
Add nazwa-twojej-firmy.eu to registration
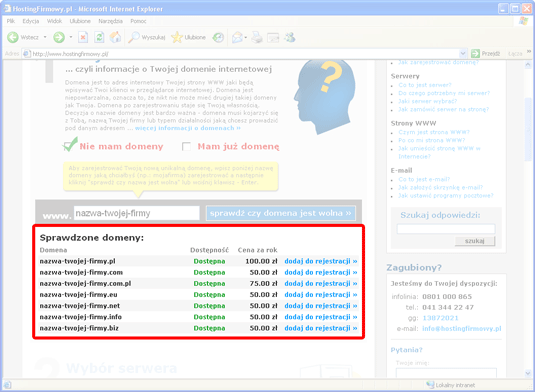coord(321,295)
